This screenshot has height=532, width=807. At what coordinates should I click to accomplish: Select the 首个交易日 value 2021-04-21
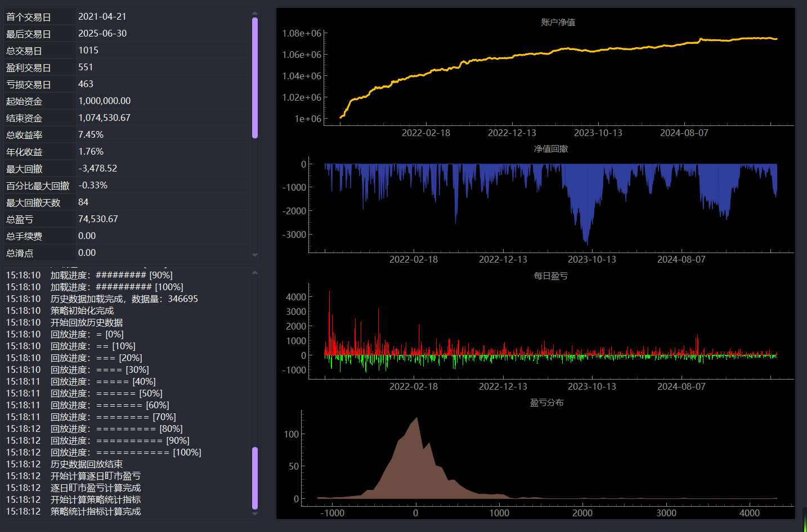pyautogui.click(x=102, y=17)
